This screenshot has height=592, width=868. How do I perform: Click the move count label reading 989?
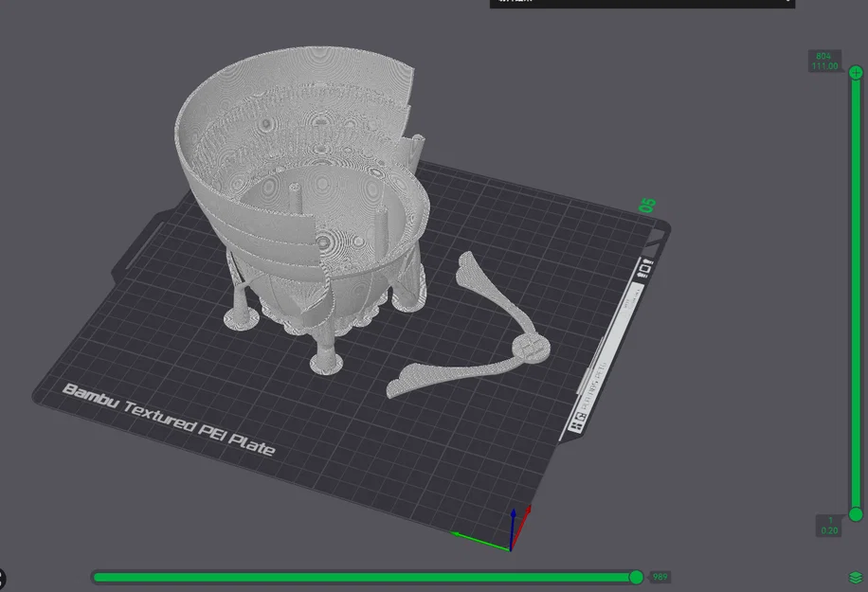pos(660,577)
